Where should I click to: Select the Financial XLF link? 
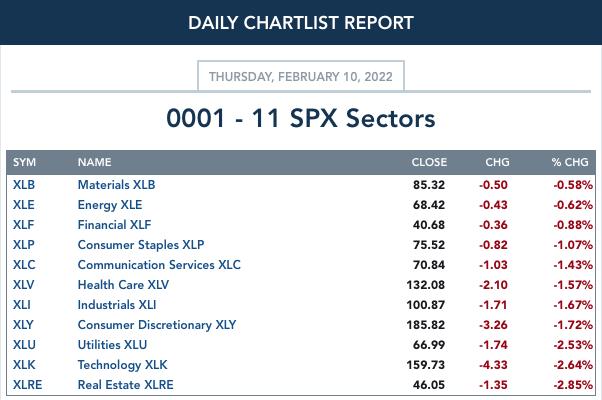[114, 225]
